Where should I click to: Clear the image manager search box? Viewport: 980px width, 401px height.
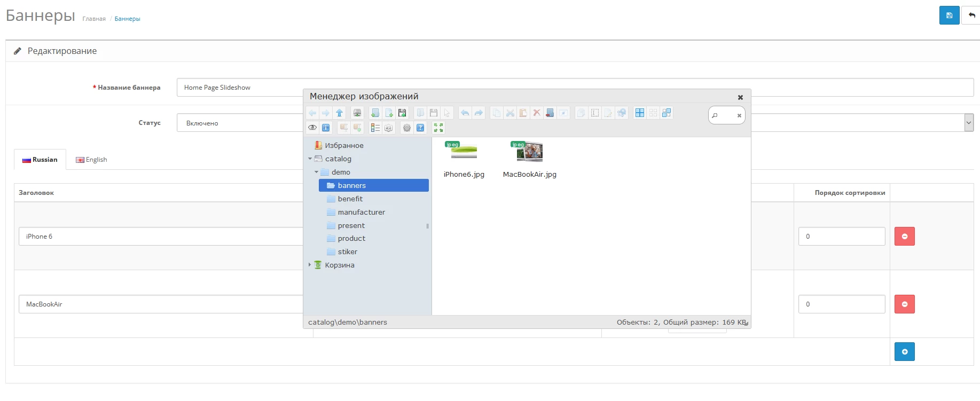point(739,115)
